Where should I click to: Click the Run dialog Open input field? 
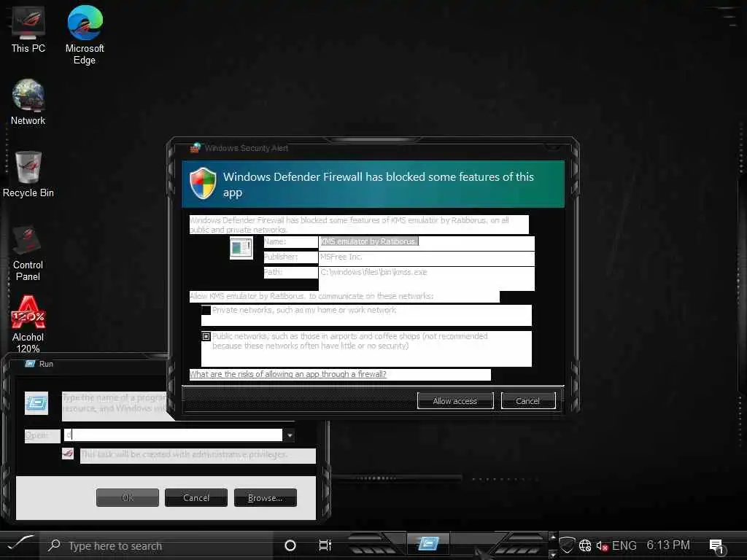click(174, 435)
